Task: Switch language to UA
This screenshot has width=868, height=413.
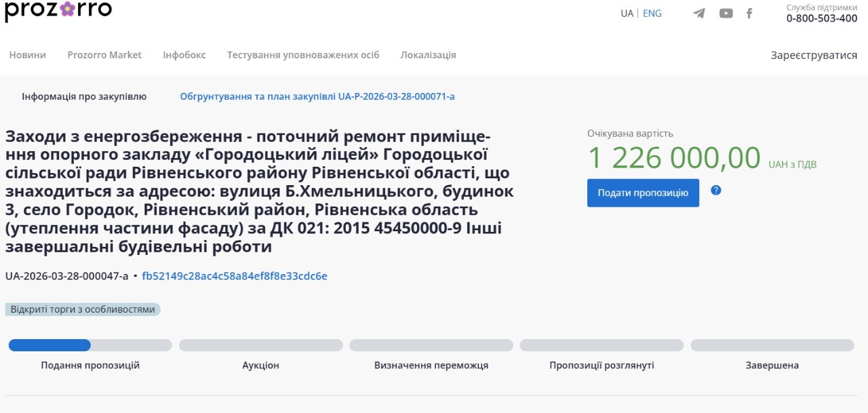Action: [627, 14]
